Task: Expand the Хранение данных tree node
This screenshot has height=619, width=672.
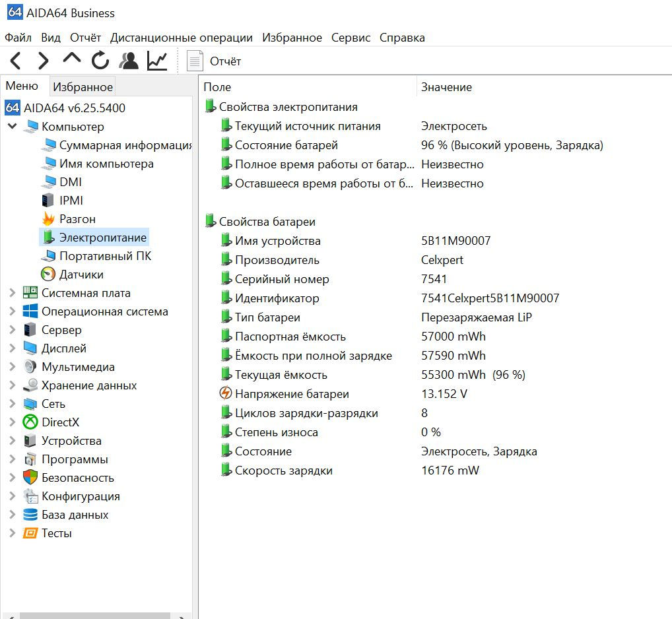Action: point(12,385)
